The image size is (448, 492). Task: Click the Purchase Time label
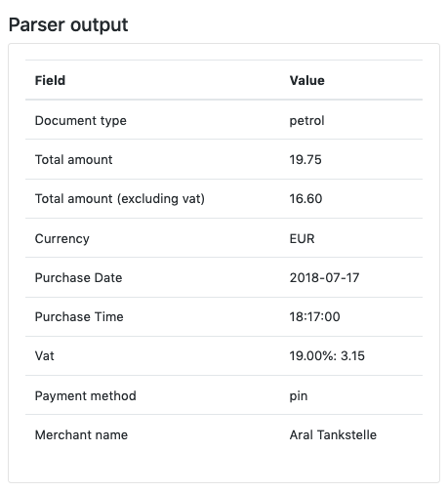tap(79, 316)
